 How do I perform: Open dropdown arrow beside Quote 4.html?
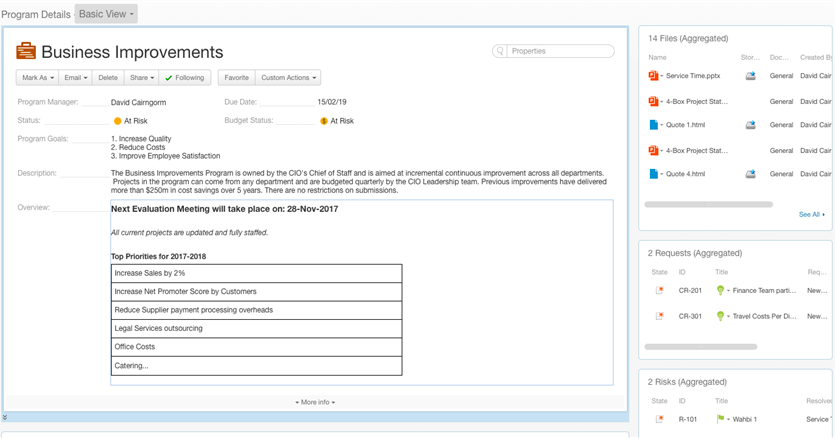(x=662, y=174)
